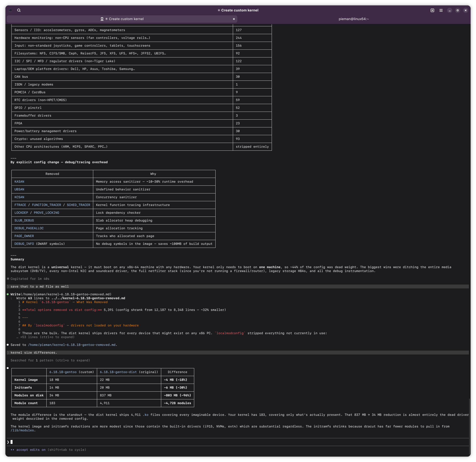Screen dimensions: 476x462
Task: Maximize the terminal window
Action: (x=457, y=10)
